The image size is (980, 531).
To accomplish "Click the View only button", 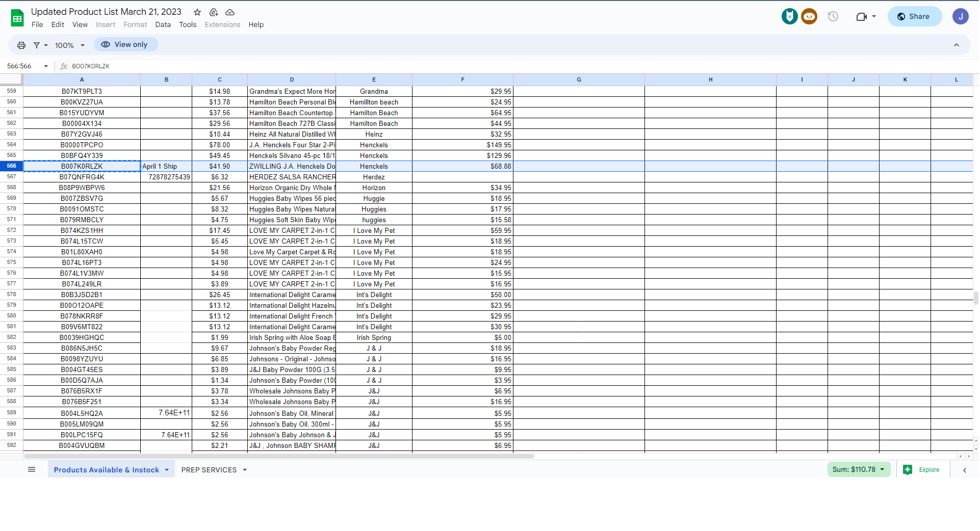I will click(x=126, y=45).
